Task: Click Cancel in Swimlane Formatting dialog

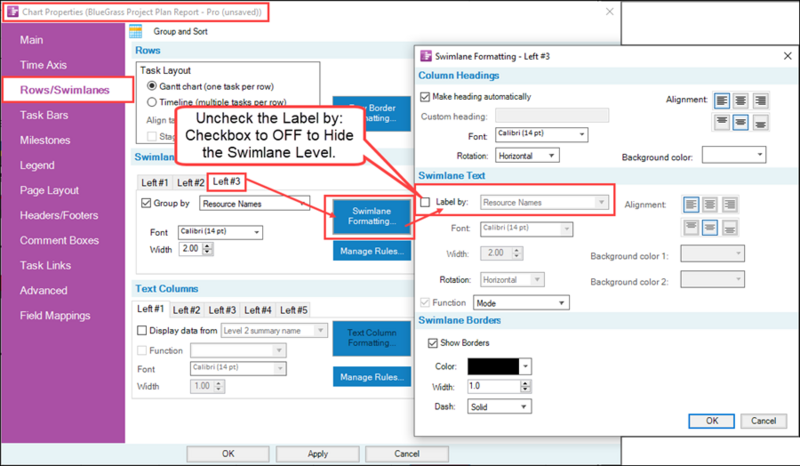Action: tap(763, 421)
